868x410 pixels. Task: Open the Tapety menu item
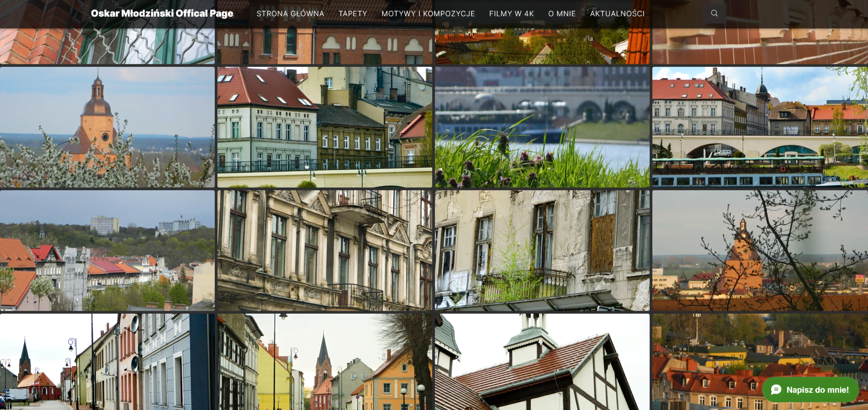(x=353, y=14)
